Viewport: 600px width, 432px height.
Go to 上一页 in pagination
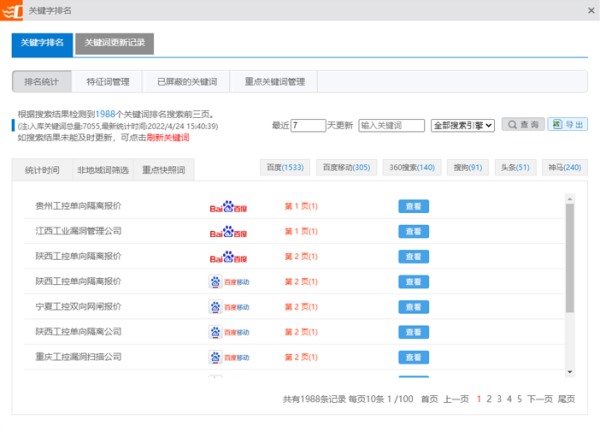coord(456,399)
